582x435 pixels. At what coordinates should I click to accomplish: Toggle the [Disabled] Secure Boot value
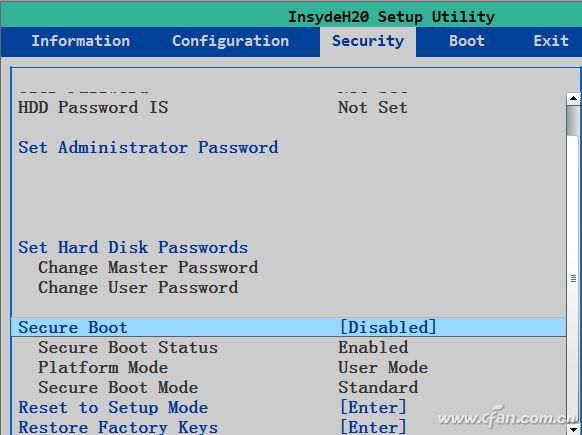[x=388, y=327]
